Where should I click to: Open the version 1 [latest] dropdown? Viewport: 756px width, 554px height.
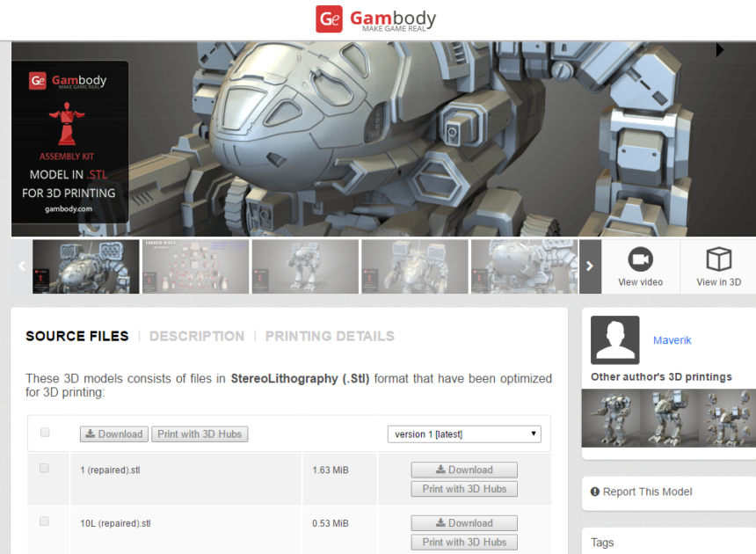point(463,434)
